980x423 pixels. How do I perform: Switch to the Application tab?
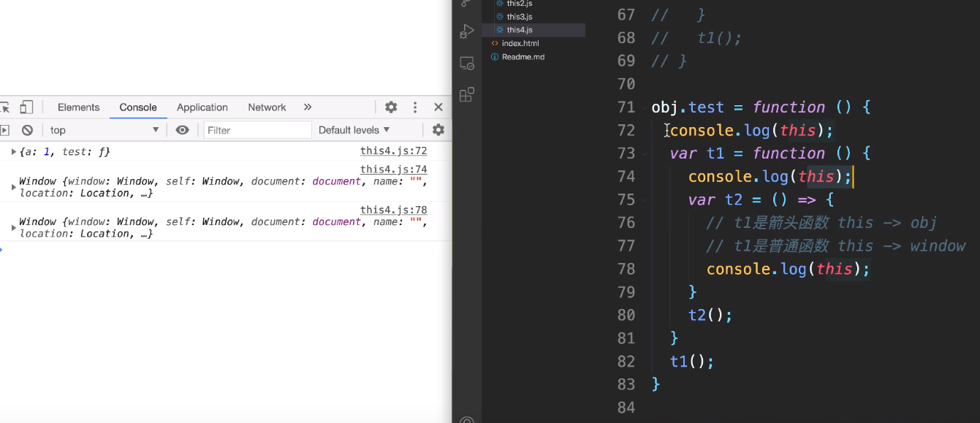point(202,107)
